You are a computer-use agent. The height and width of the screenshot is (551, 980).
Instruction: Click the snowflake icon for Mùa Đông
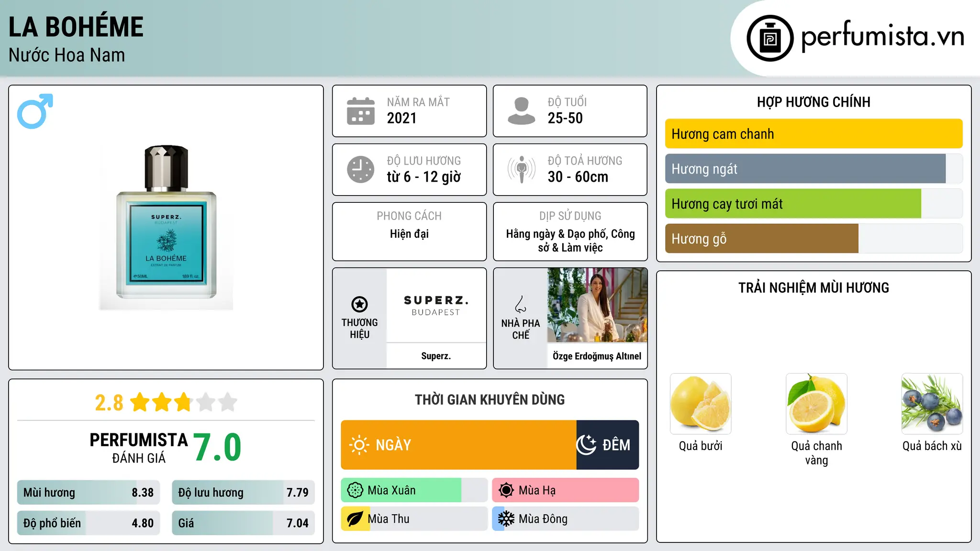[x=506, y=519]
